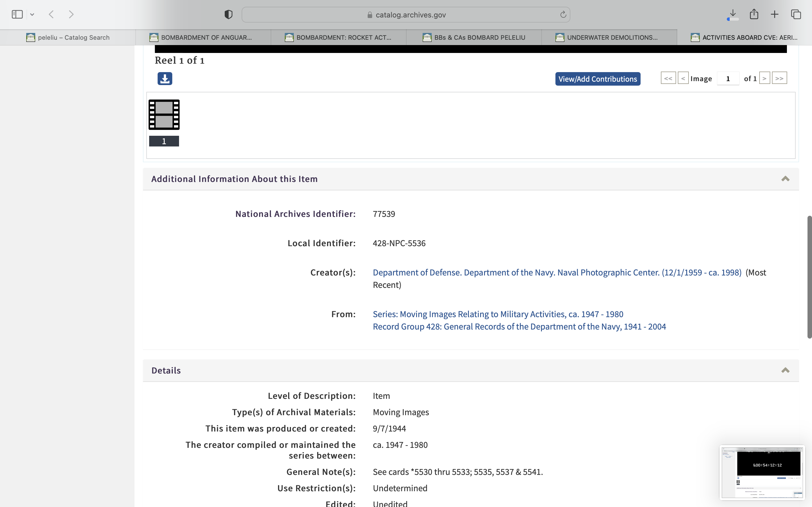This screenshot has height=507, width=812.
Task: Click the View/Add Contributions button
Action: 598,79
